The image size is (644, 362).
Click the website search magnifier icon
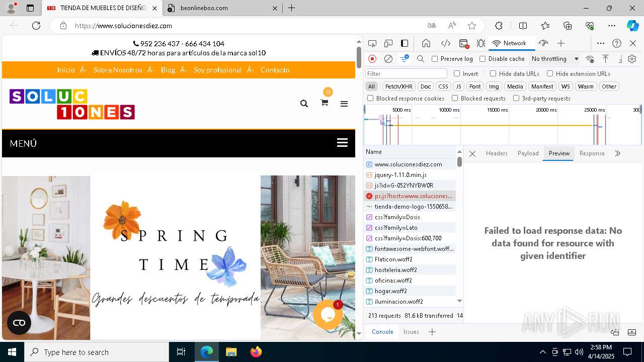(x=304, y=103)
